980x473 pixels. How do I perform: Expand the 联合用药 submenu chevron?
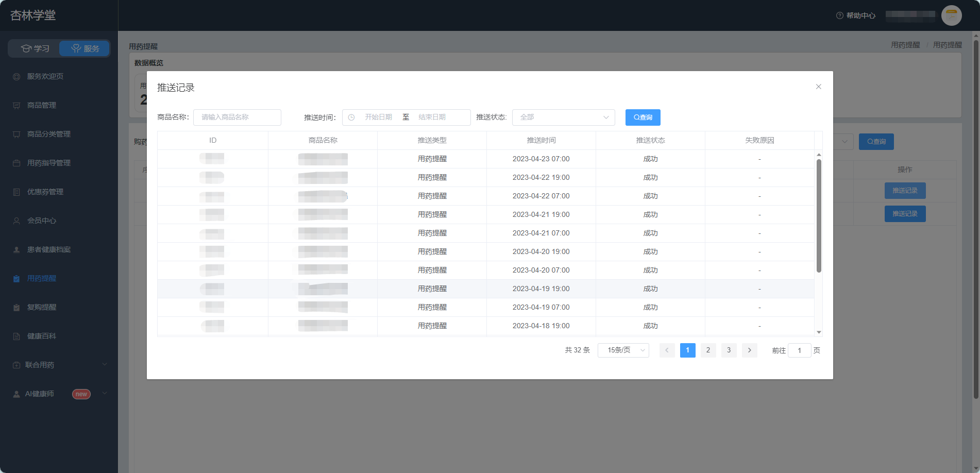(105, 364)
